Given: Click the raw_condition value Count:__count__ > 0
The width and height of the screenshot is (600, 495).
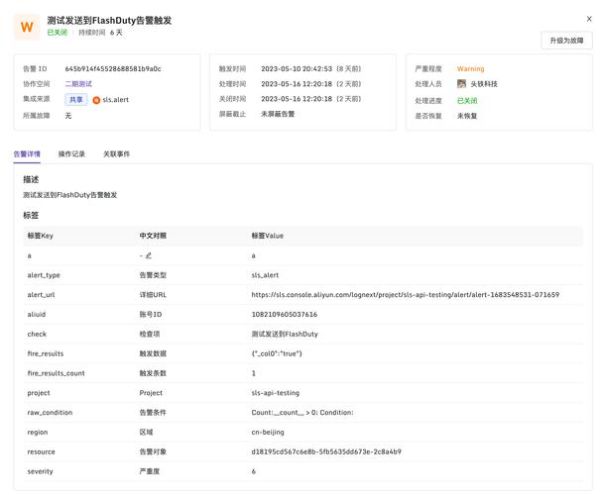Looking at the screenshot, I should point(302,412).
